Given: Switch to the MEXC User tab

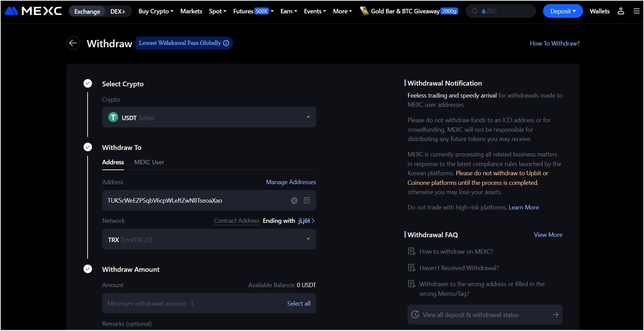Looking at the screenshot, I should tap(149, 162).
